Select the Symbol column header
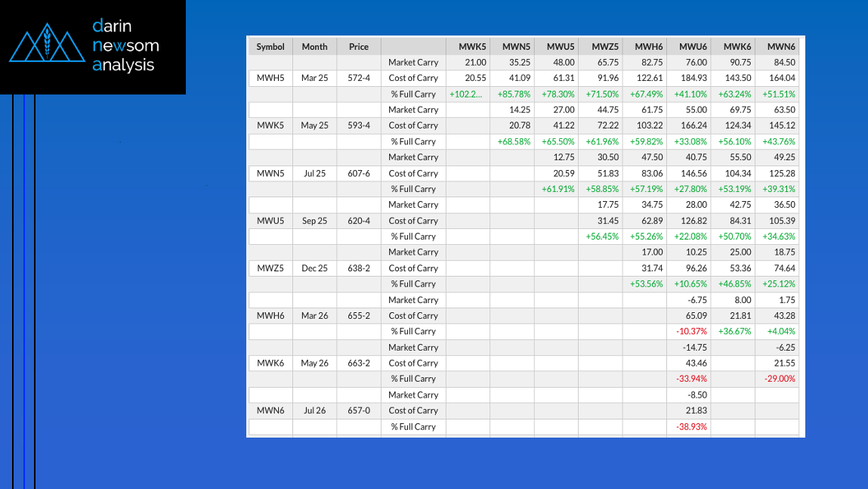The image size is (868, 489). pos(270,47)
